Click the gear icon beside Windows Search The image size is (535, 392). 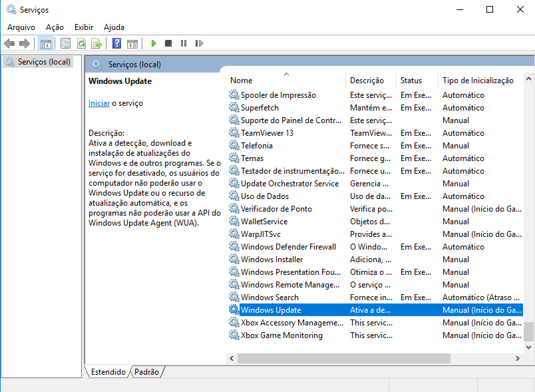point(234,297)
